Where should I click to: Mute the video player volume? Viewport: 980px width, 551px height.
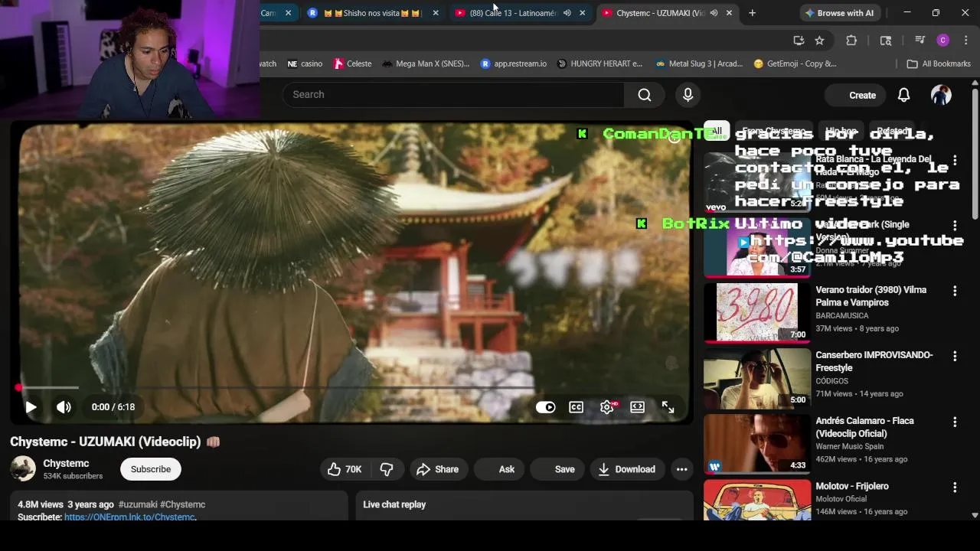(x=64, y=407)
